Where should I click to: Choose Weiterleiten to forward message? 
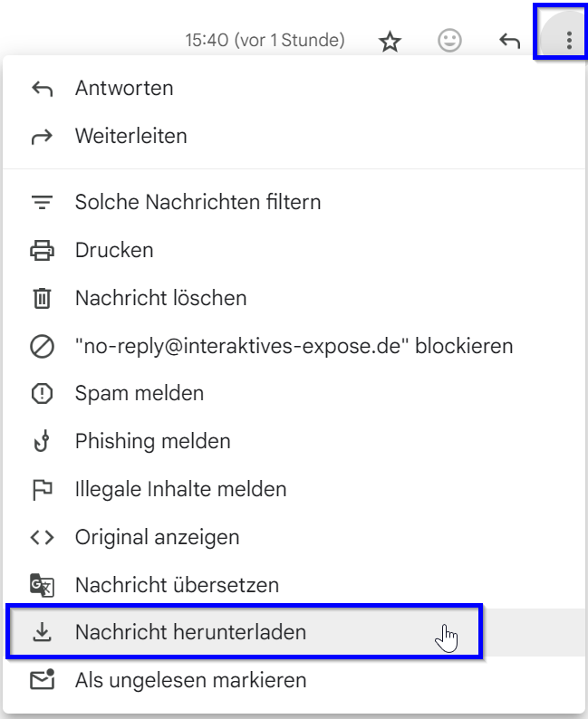pos(131,137)
